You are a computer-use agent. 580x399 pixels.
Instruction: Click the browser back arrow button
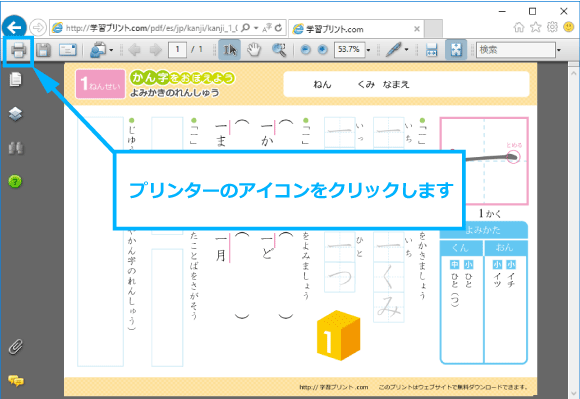click(x=14, y=27)
